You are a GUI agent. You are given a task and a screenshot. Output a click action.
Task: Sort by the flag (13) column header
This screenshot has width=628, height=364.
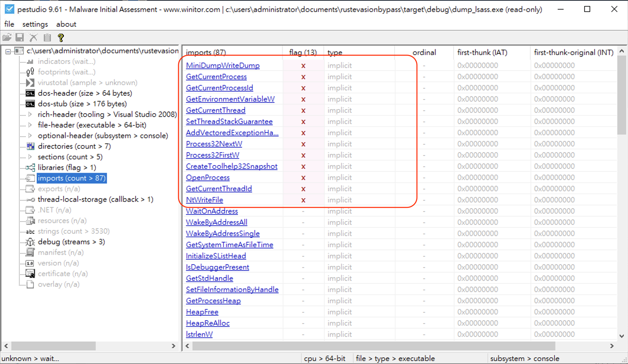tap(302, 53)
